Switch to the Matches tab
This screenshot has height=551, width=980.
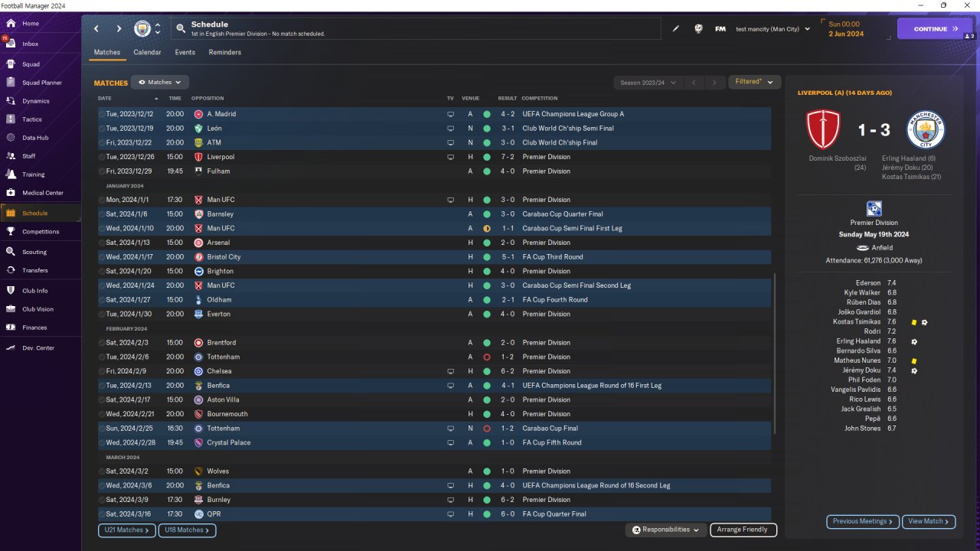click(107, 53)
